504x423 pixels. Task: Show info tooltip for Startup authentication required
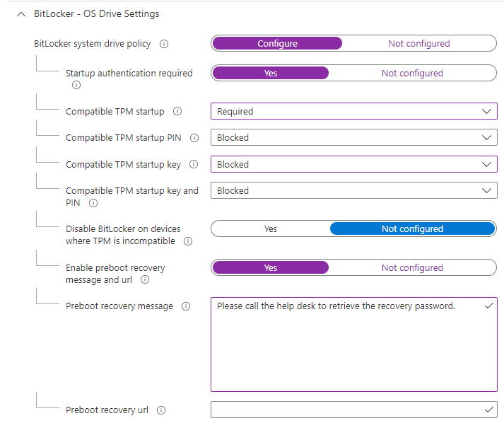tap(76, 85)
